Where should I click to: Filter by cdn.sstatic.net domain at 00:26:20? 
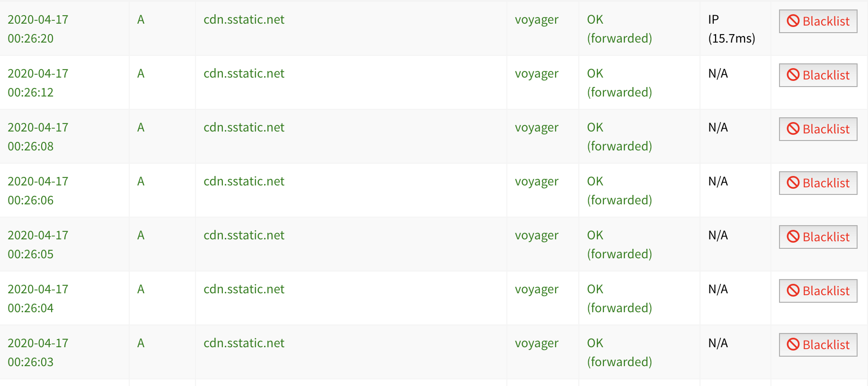(x=244, y=19)
